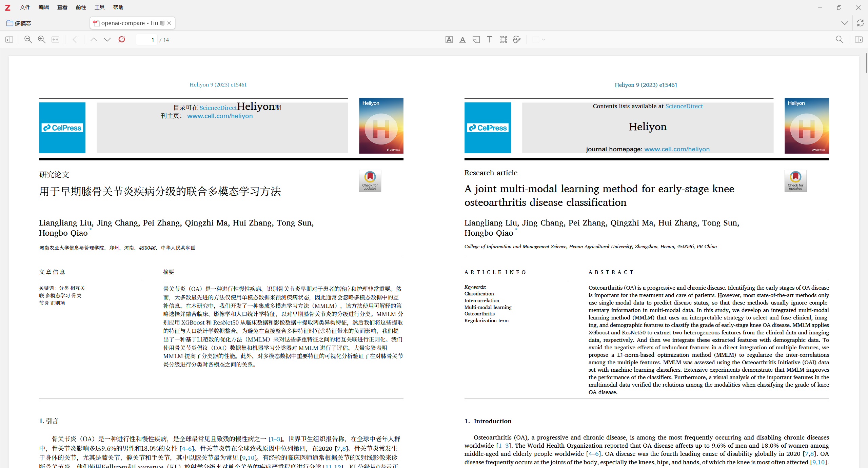The height and width of the screenshot is (468, 868).
Task: Click the page number input field
Action: (x=147, y=40)
